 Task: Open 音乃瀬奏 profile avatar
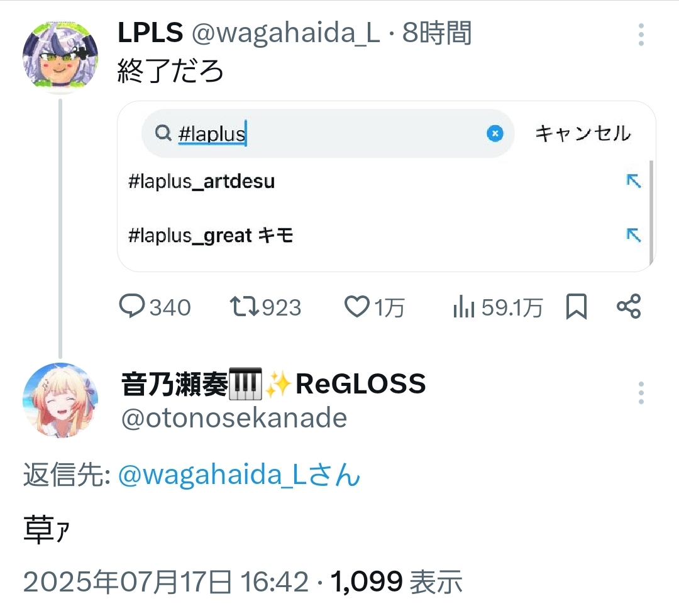pyautogui.click(x=60, y=400)
